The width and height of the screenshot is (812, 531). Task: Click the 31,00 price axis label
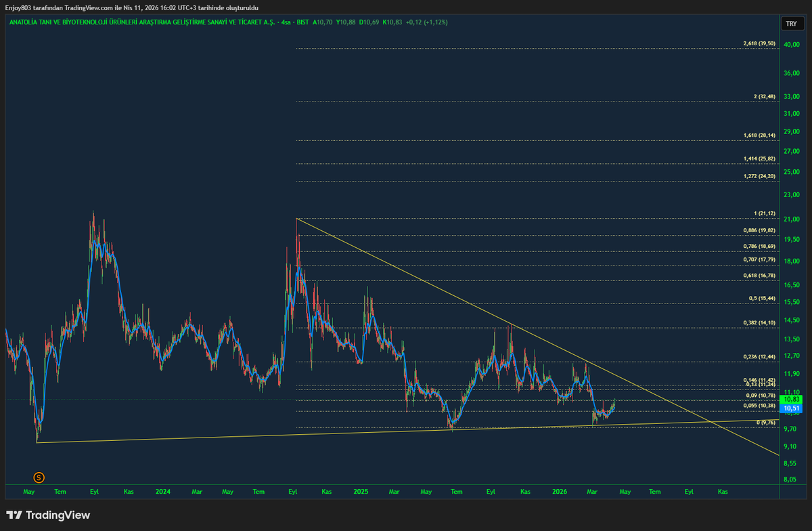pos(791,114)
